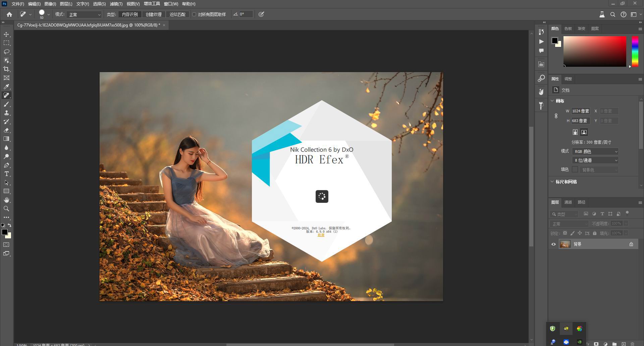The image size is (644, 346).
Task: Expand the 标尺和网格 section
Action: (552, 182)
